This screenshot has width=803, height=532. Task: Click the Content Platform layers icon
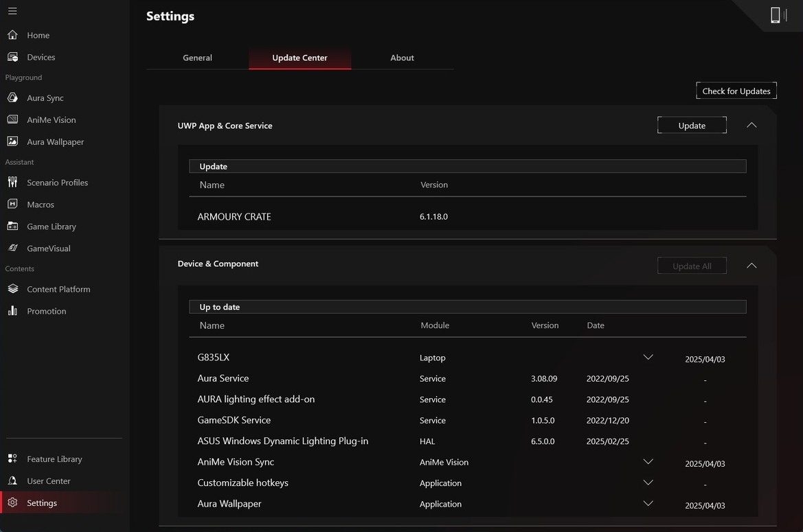pos(13,288)
